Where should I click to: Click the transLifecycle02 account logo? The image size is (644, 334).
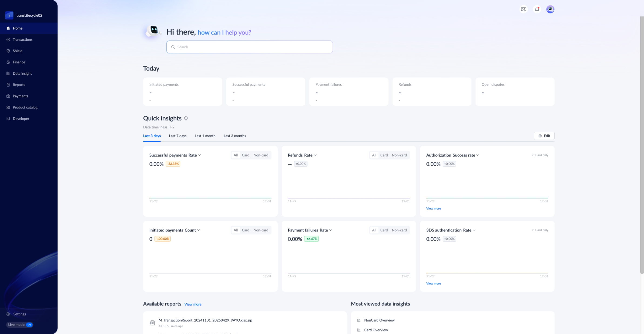(x=9, y=15)
